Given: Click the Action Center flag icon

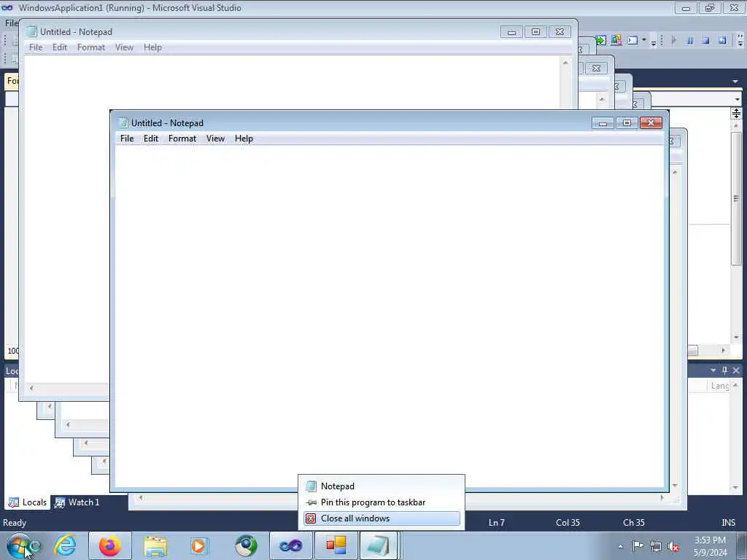Looking at the screenshot, I should tap(638, 546).
